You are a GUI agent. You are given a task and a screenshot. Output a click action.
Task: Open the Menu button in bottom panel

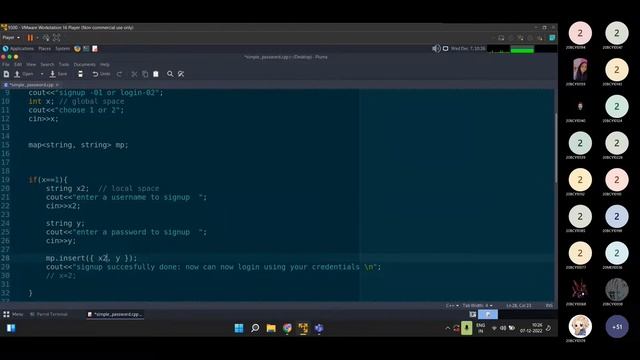[13, 314]
